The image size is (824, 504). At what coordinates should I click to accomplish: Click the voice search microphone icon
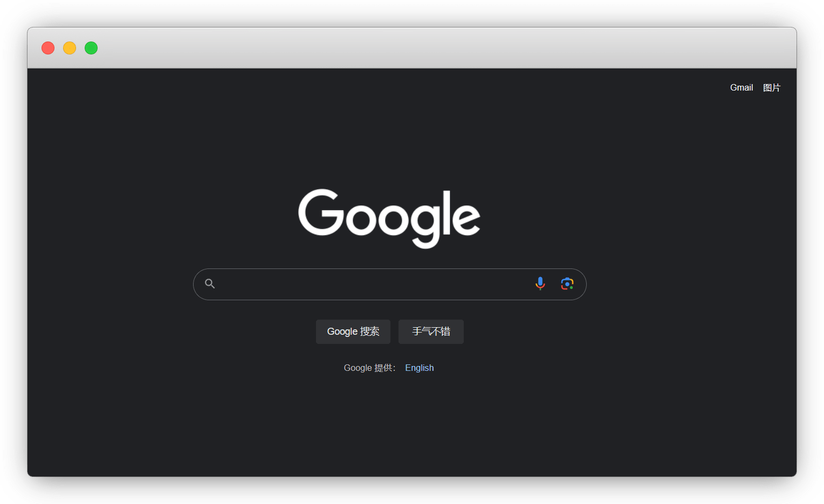tap(540, 284)
